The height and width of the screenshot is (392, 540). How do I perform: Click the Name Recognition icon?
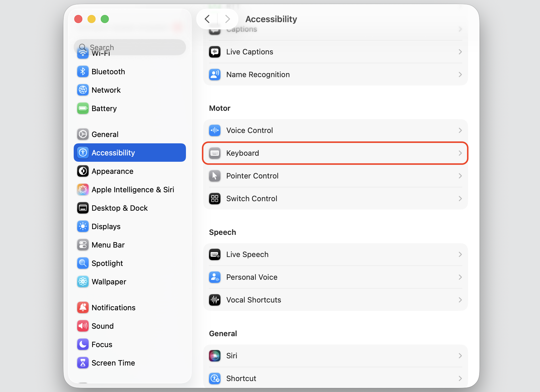point(215,75)
